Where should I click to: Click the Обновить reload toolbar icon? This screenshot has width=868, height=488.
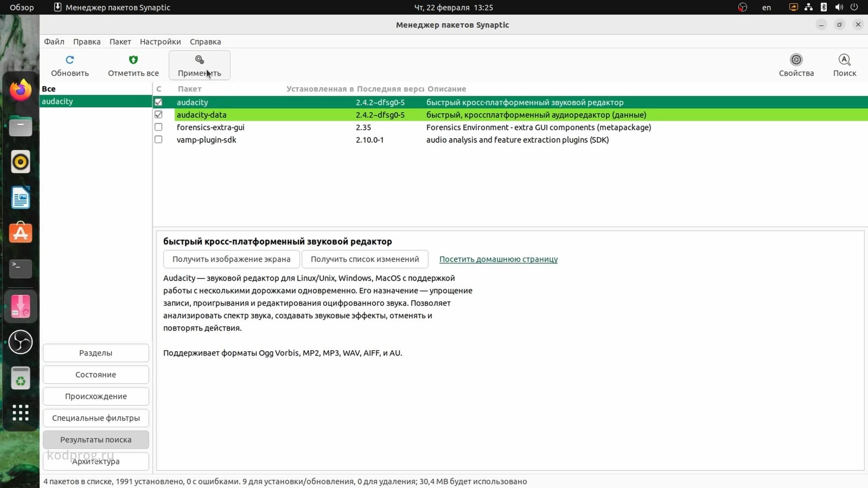[x=70, y=60]
